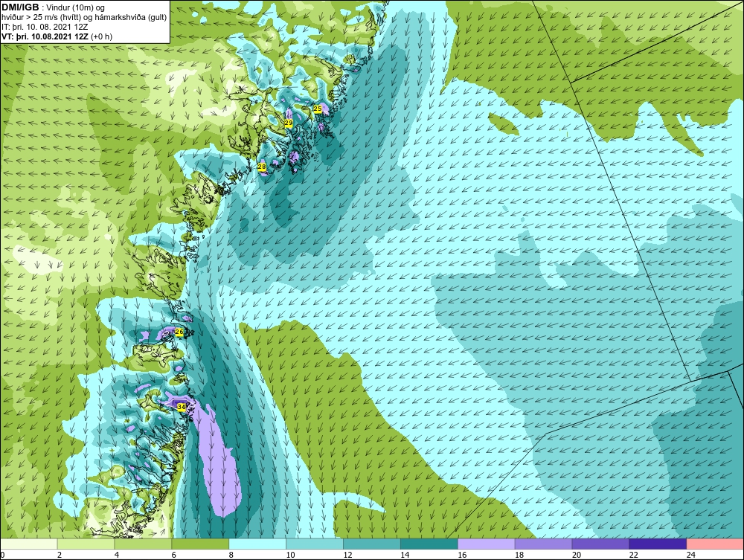Screen dimensions: 744x560
Task: Select the 8–10 m/s light cyan legend color
Action: coord(257,544)
